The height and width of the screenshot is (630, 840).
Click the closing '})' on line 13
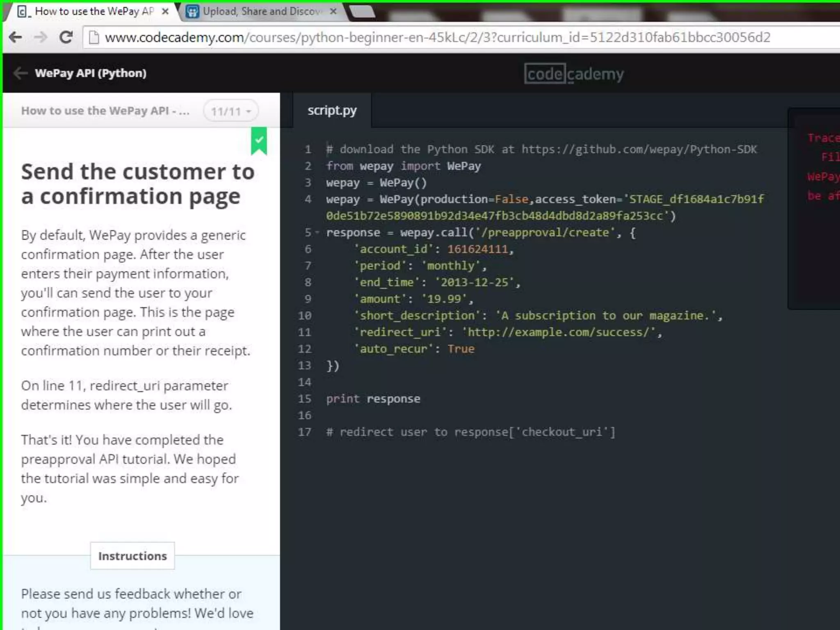[333, 365]
